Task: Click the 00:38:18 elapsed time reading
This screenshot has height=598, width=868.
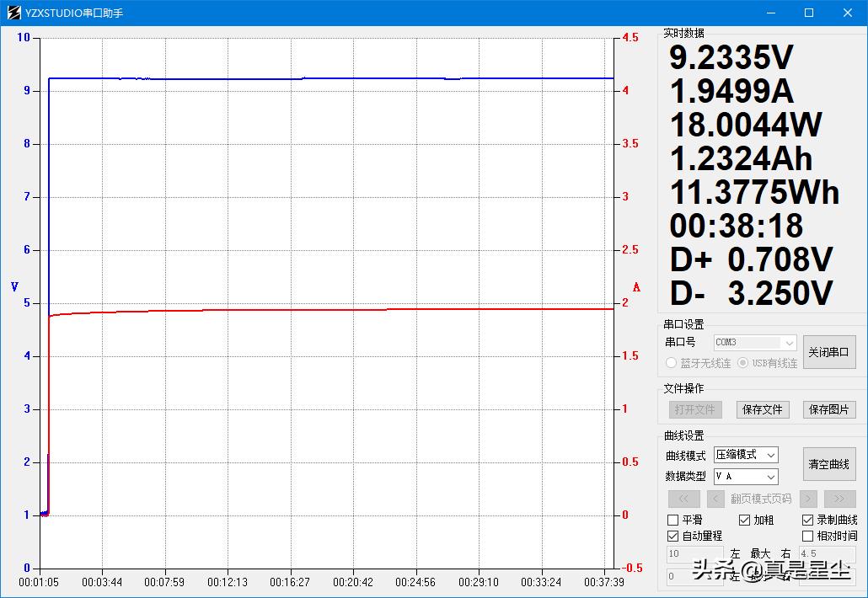Action: tap(737, 226)
